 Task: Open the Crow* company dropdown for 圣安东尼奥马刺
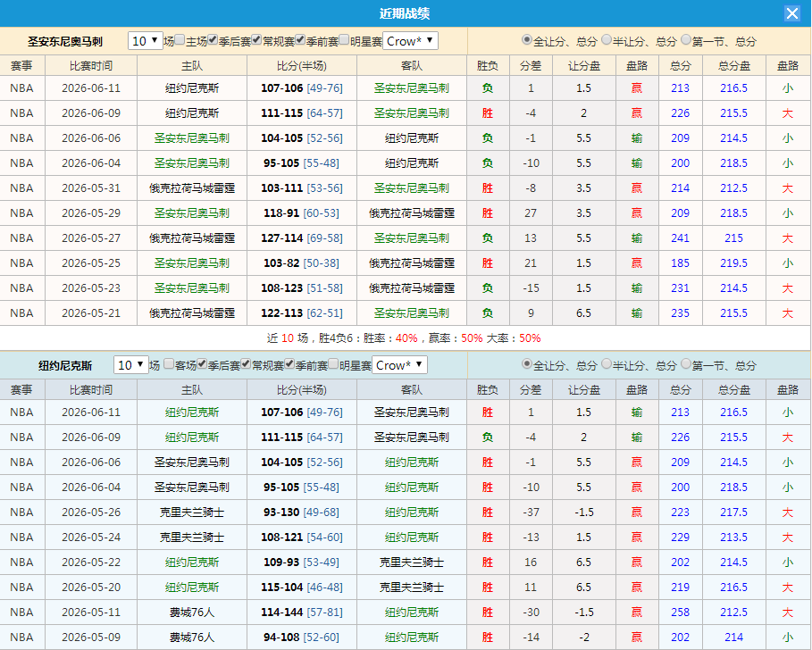410,41
